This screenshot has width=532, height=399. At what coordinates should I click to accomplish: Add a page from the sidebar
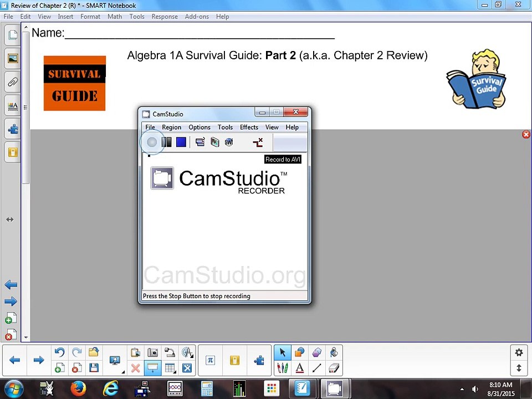coord(11,318)
